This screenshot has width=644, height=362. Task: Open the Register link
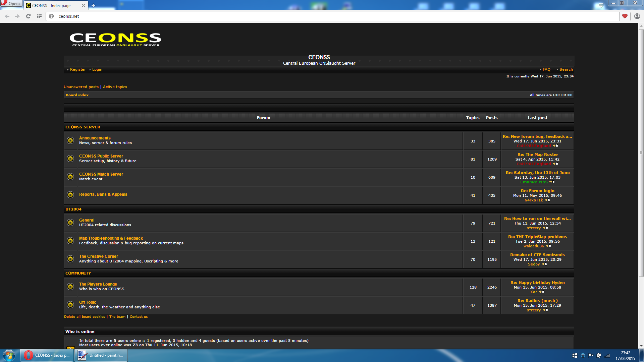coord(78,69)
